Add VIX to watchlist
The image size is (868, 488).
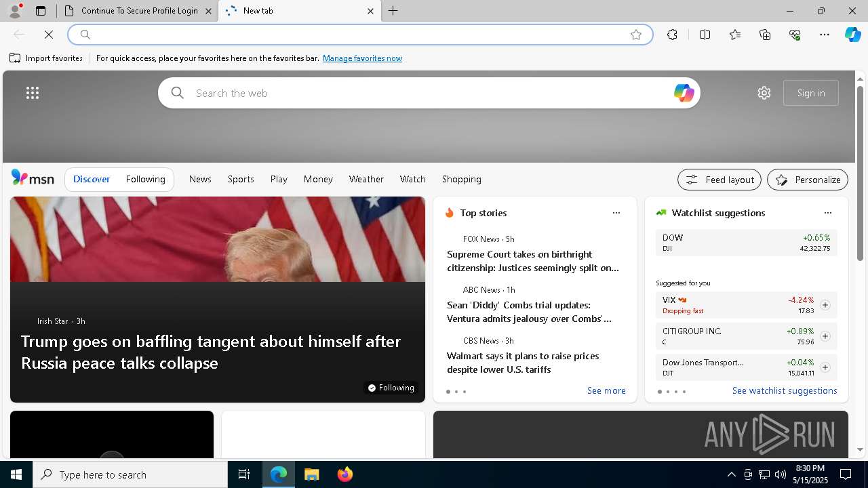click(x=825, y=305)
